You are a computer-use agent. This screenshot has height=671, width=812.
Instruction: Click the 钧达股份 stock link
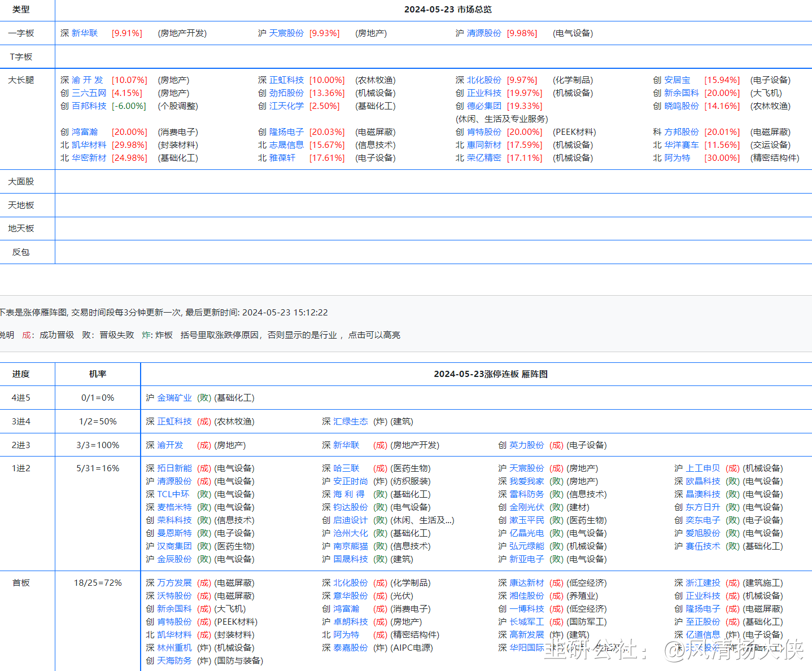[351, 507]
